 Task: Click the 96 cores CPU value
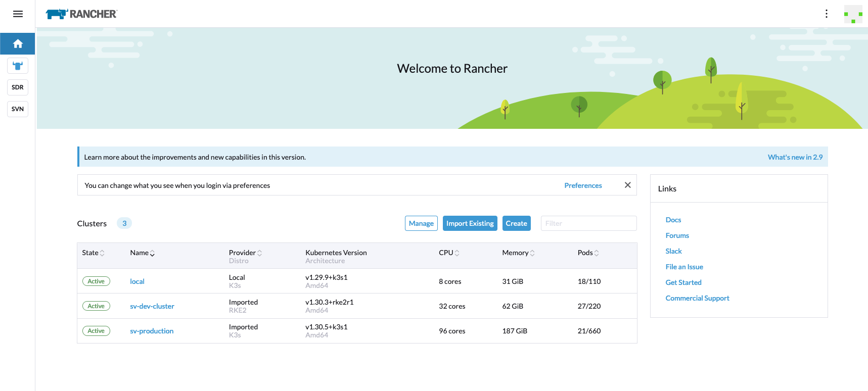[452, 331]
